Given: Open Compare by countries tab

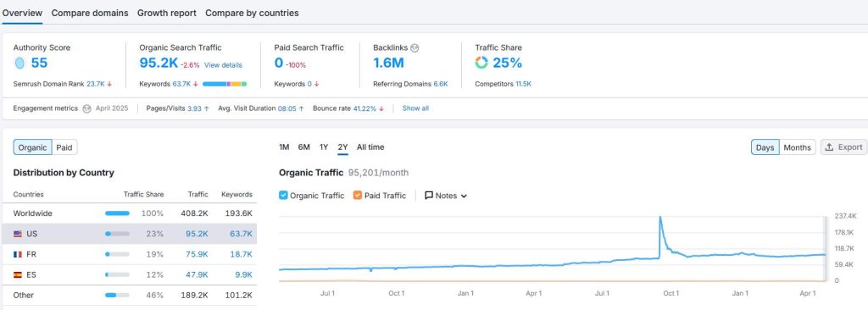Looking at the screenshot, I should tap(252, 13).
